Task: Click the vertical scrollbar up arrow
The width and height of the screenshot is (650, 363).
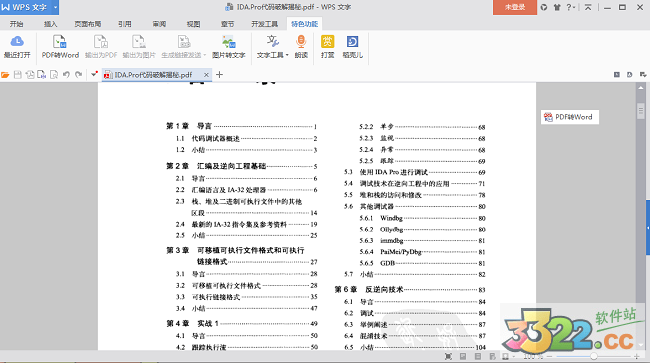Action: click(x=640, y=88)
